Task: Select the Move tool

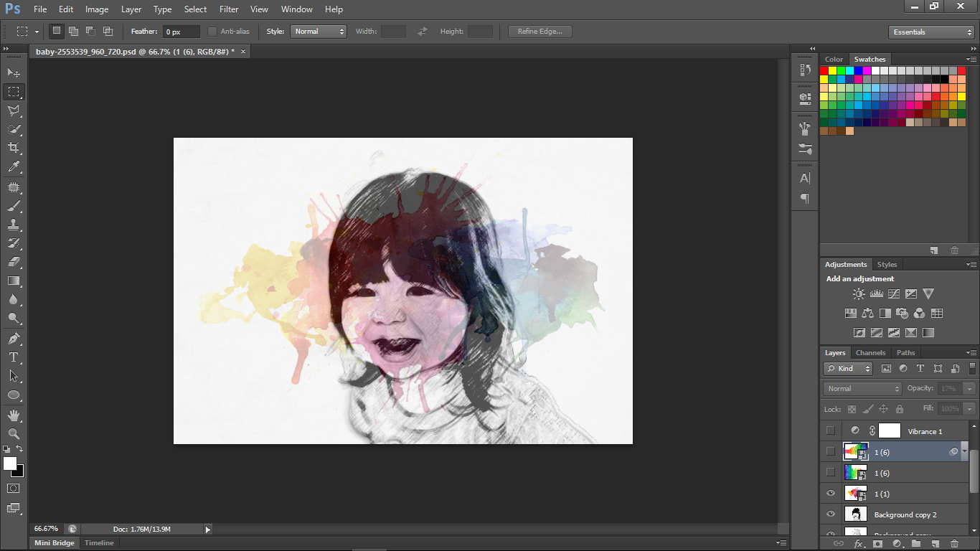Action: click(x=14, y=72)
